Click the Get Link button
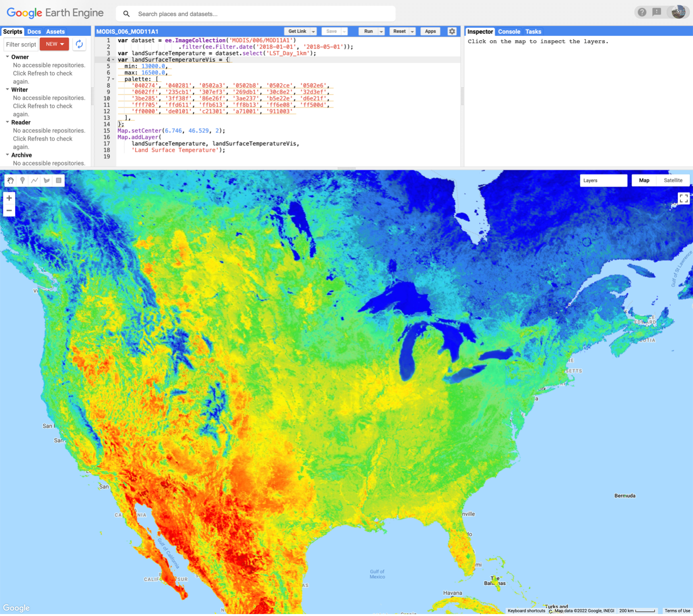The height and width of the screenshot is (616, 693). coord(297,32)
